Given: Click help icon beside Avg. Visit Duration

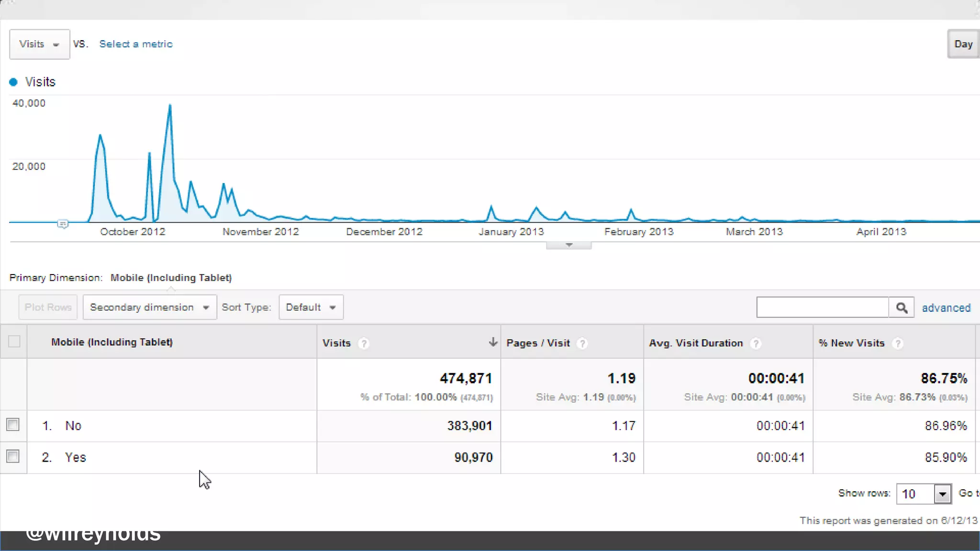Looking at the screenshot, I should tap(756, 343).
